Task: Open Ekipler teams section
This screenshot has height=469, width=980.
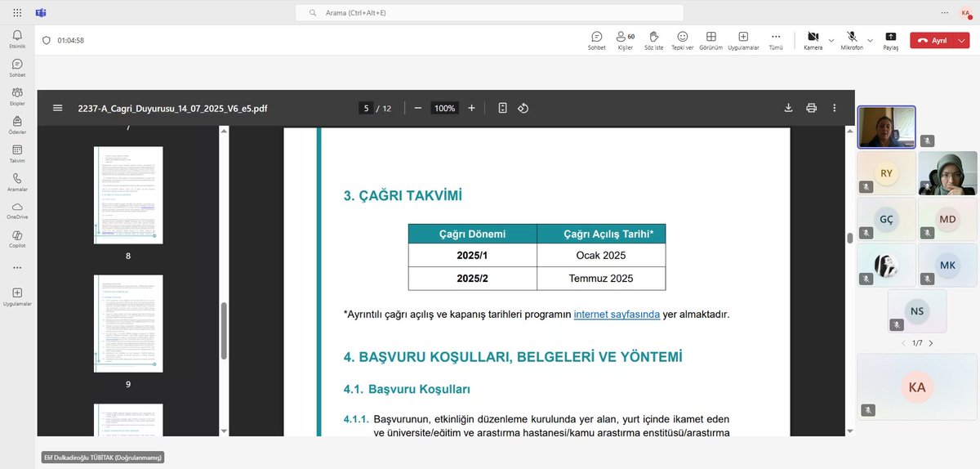Action: pos(17,96)
